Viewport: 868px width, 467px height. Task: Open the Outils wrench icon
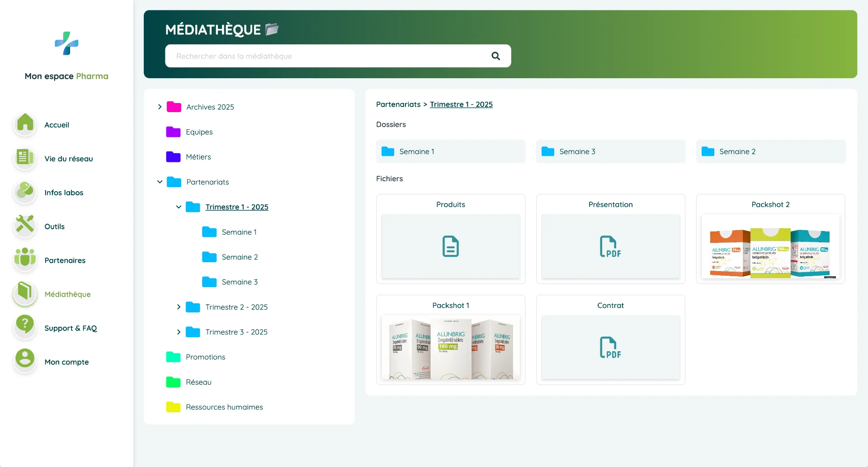point(25,226)
